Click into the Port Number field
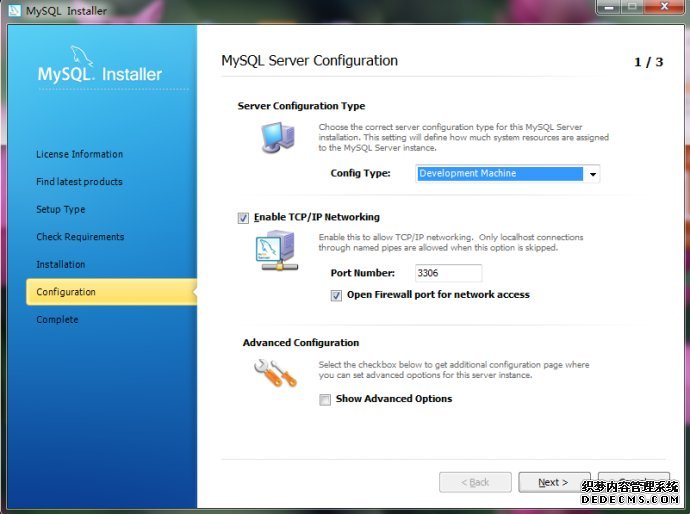Screen dimensions: 690x514 click(448, 273)
